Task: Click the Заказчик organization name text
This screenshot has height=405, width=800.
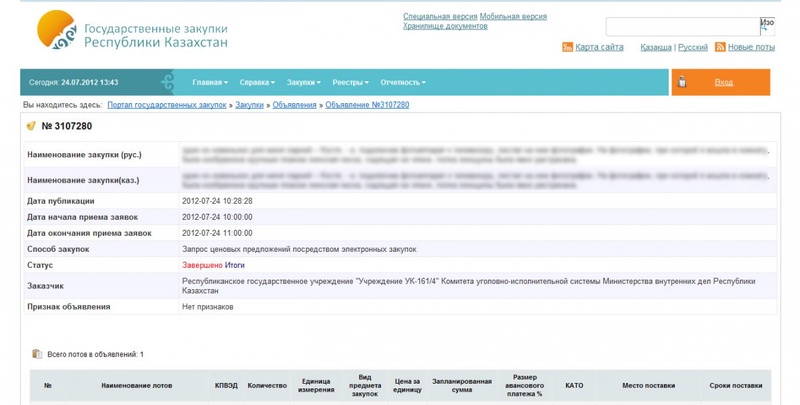Action: [468, 286]
